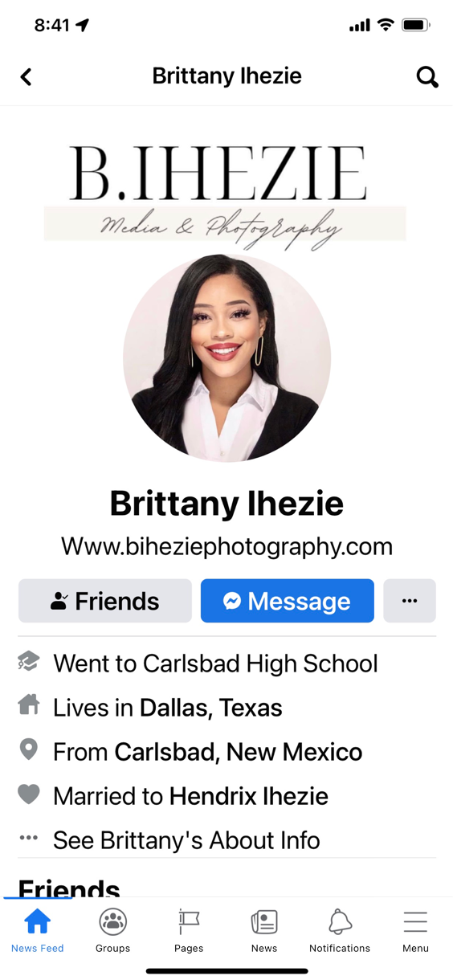Open Hendrix Ihezie's profile link
Image resolution: width=453 pixels, height=980 pixels.
click(x=249, y=796)
